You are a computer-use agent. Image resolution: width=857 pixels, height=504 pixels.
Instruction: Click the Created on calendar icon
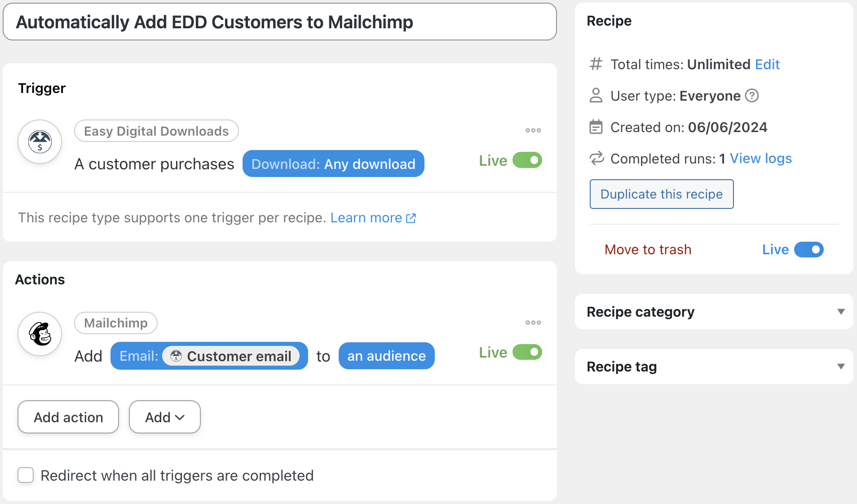coord(596,127)
